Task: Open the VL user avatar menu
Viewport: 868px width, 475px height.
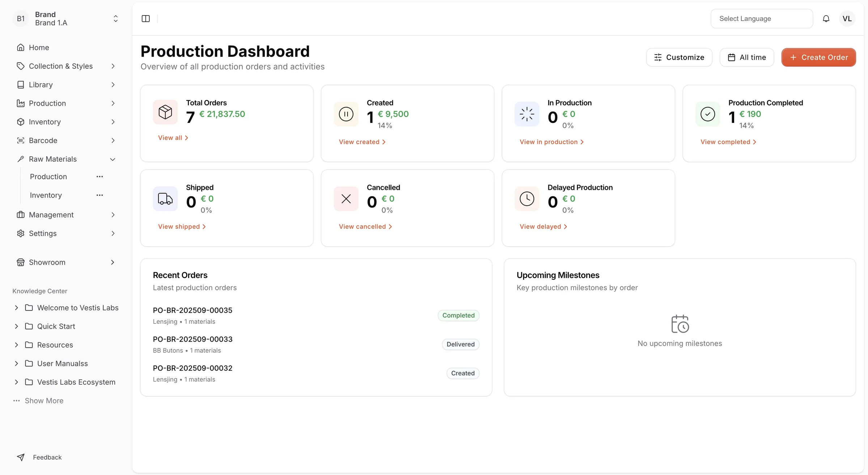Action: tap(847, 18)
